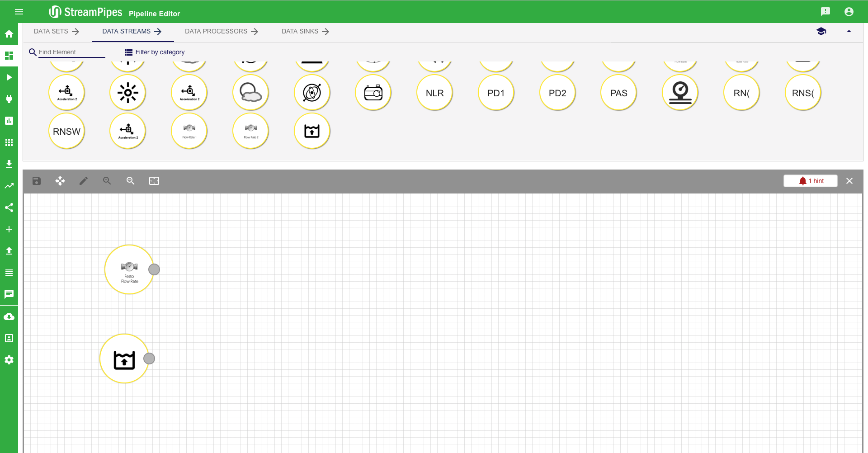Click the Festo Flow Rate output port
The image size is (868, 453).
pos(154,269)
